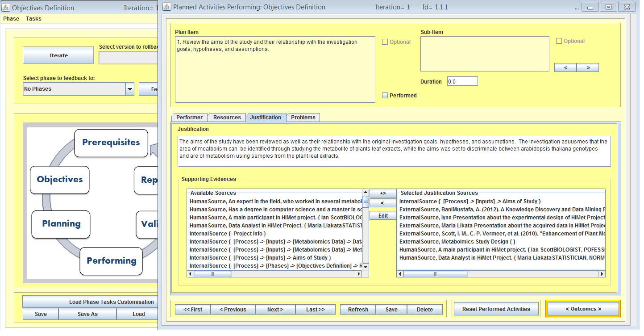This screenshot has height=336, width=644.
Task: Click Reset Performed Activities button
Action: 496,309
